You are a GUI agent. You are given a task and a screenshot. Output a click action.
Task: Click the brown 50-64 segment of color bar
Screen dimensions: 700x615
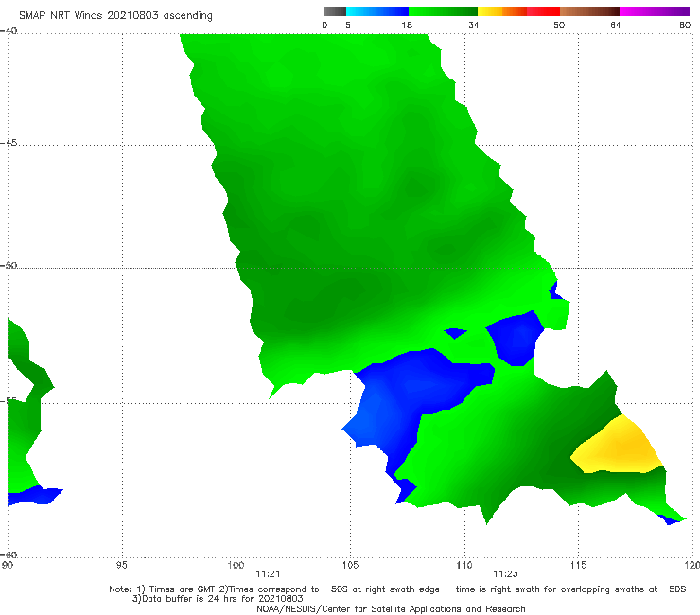coord(589,11)
